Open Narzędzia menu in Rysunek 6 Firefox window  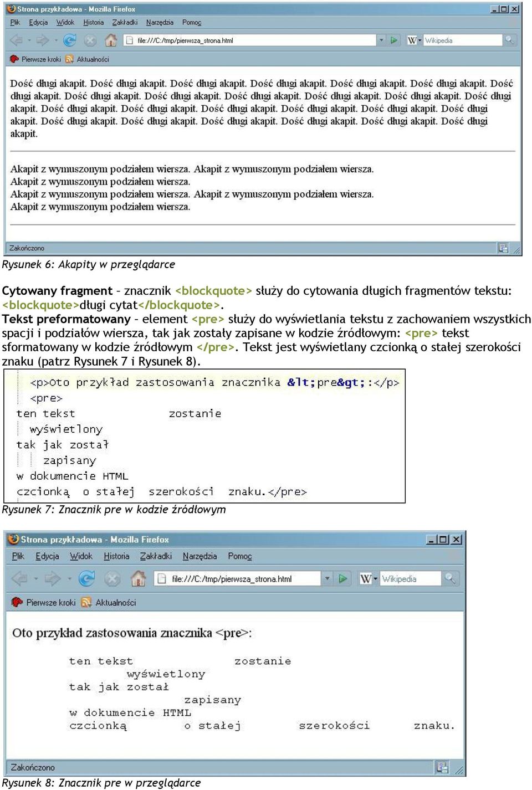pos(160,23)
